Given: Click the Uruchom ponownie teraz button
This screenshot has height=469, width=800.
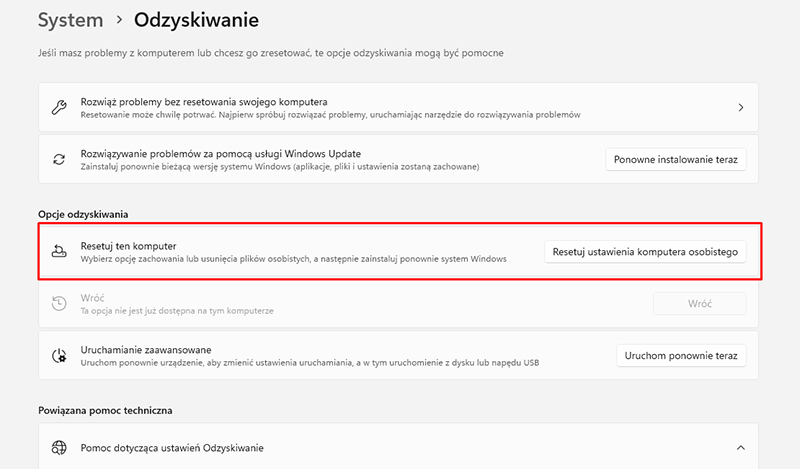Looking at the screenshot, I should pos(681,355).
